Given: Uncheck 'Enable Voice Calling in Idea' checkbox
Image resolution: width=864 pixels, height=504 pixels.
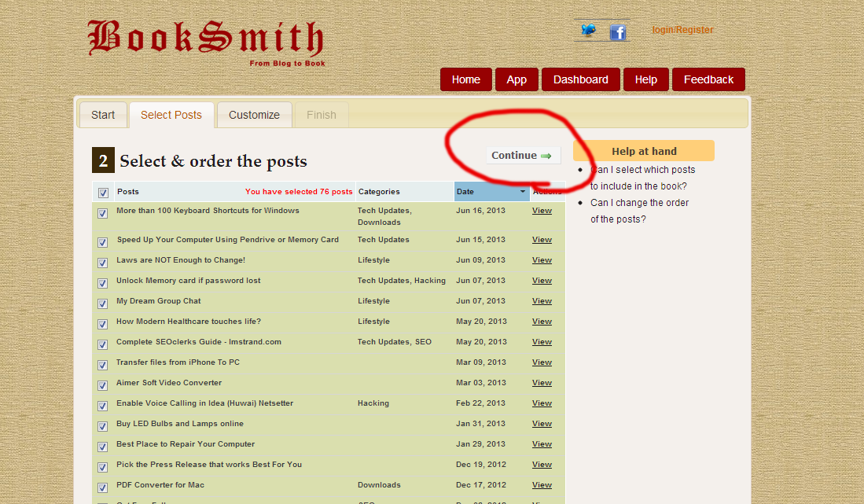Looking at the screenshot, I should pyautogui.click(x=102, y=406).
